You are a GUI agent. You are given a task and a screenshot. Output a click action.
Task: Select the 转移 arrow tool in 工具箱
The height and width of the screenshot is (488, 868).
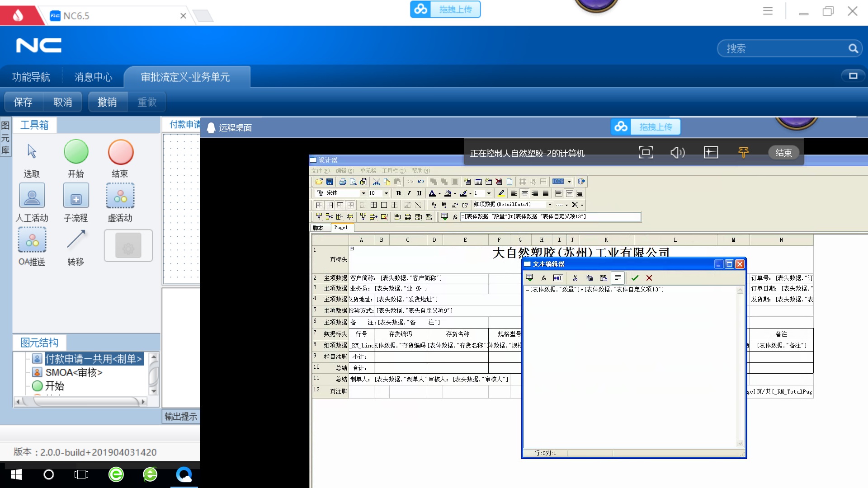[76, 247]
